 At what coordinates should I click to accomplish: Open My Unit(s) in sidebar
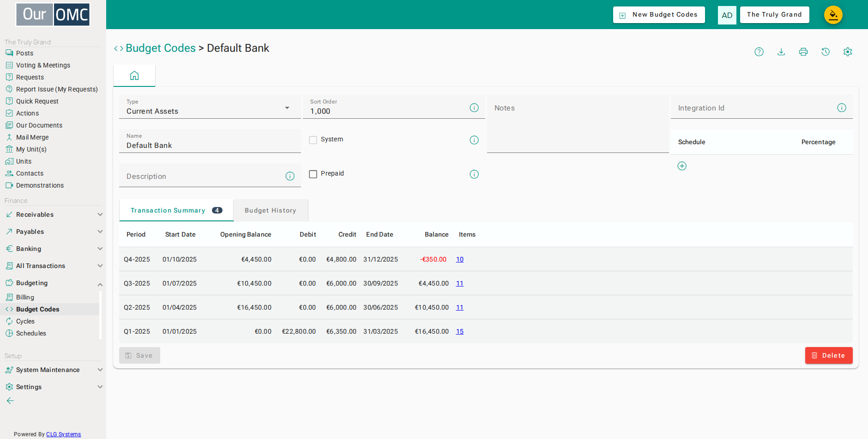(31, 149)
